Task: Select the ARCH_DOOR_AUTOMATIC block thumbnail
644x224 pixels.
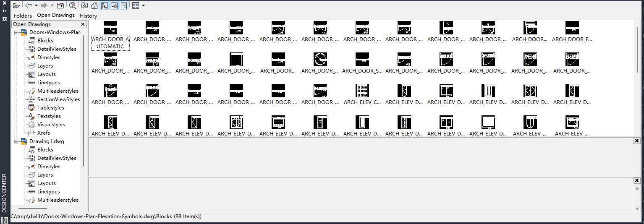Action: tap(110, 28)
